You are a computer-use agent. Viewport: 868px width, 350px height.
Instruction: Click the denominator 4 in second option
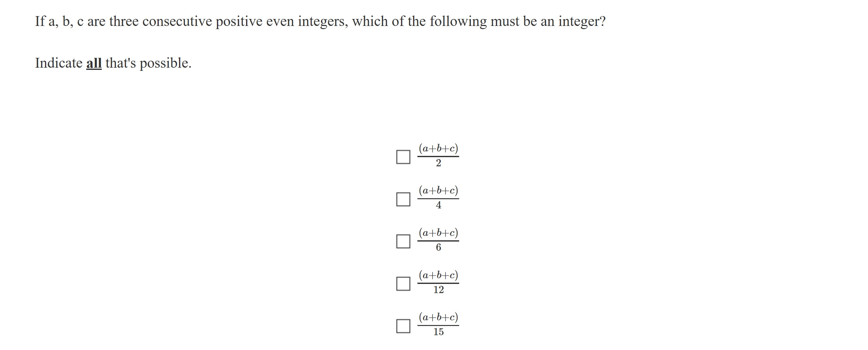[x=438, y=206]
